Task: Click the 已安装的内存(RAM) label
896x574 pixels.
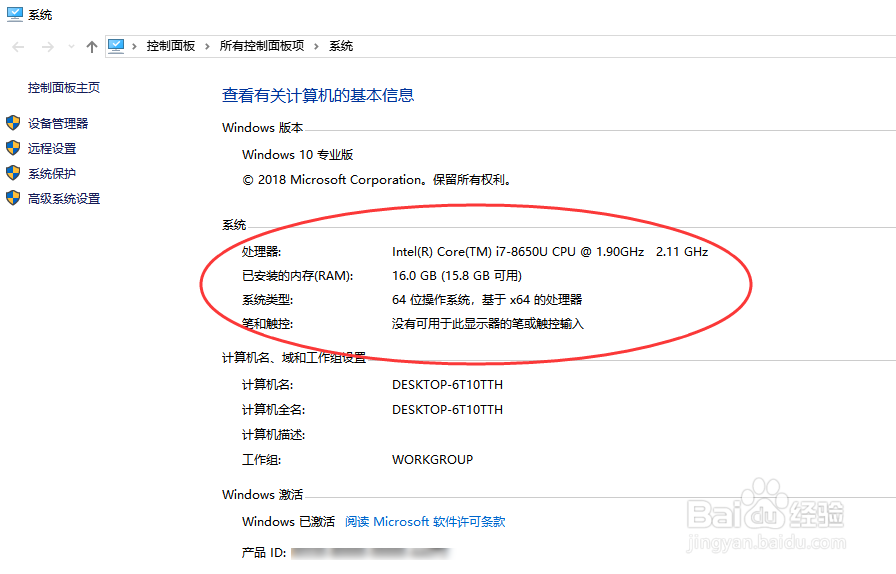Action: coord(297,276)
